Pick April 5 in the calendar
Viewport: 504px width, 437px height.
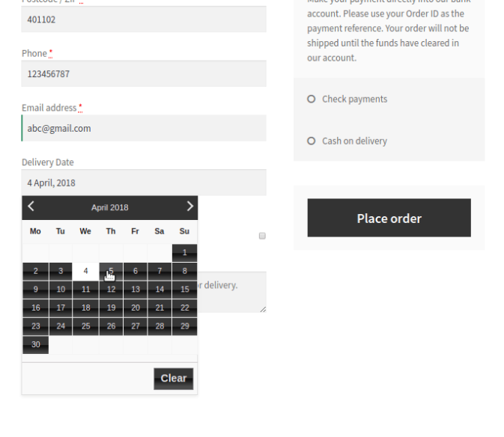pyautogui.click(x=111, y=272)
